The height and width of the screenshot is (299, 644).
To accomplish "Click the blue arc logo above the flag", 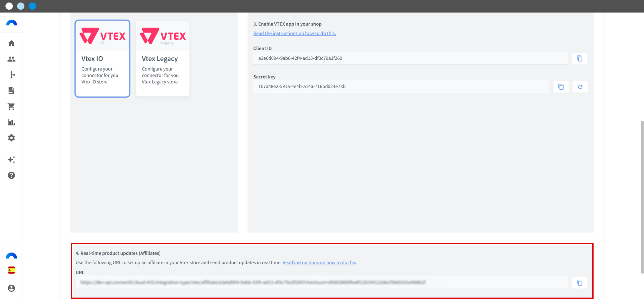I will pos(11,256).
